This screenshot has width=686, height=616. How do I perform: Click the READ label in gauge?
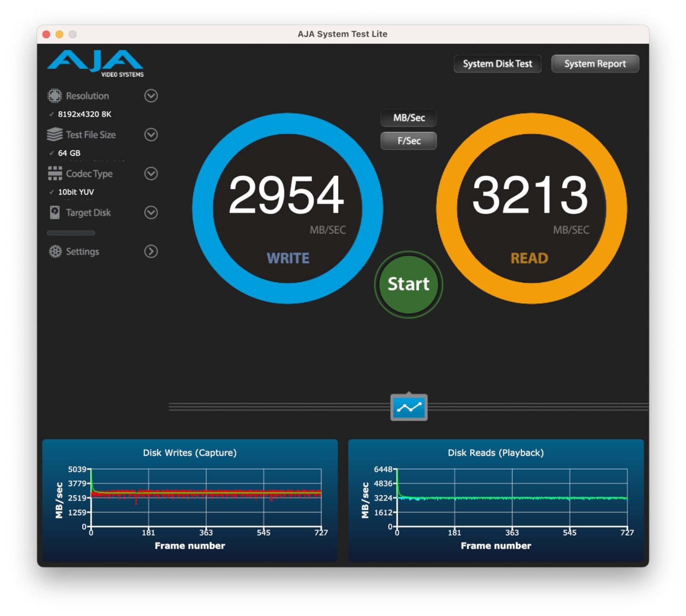click(x=529, y=258)
